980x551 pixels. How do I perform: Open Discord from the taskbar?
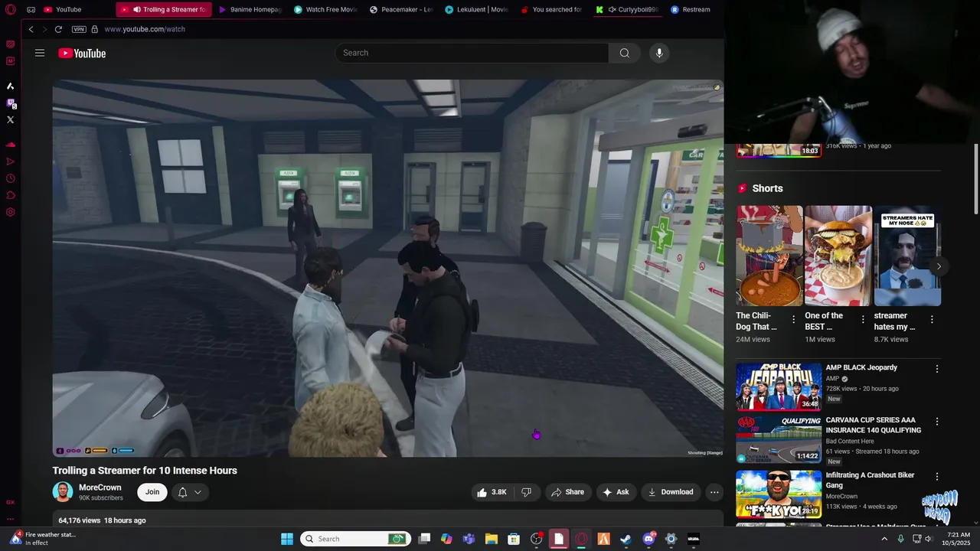648,539
